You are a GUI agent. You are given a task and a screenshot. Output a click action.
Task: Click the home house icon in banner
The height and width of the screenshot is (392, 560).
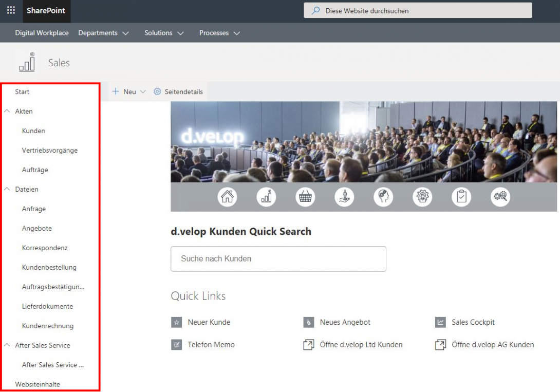(227, 196)
